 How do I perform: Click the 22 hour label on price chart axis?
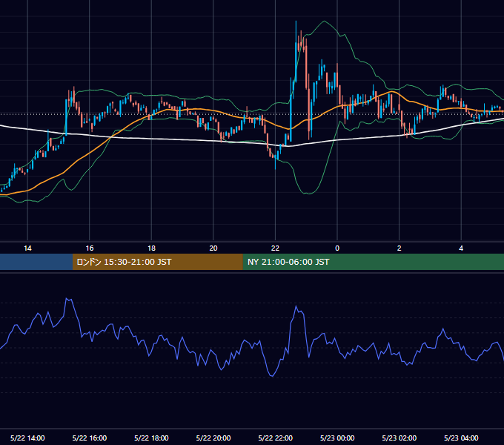(x=275, y=248)
